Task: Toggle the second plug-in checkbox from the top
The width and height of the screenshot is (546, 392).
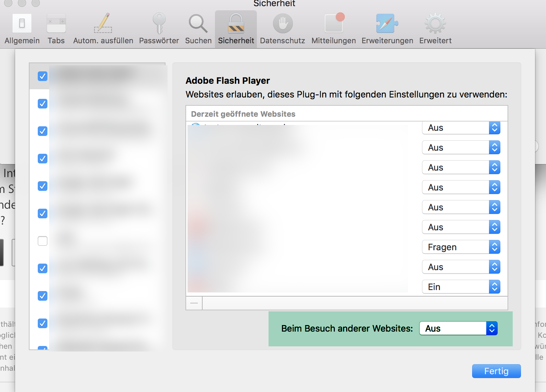Action: (43, 103)
